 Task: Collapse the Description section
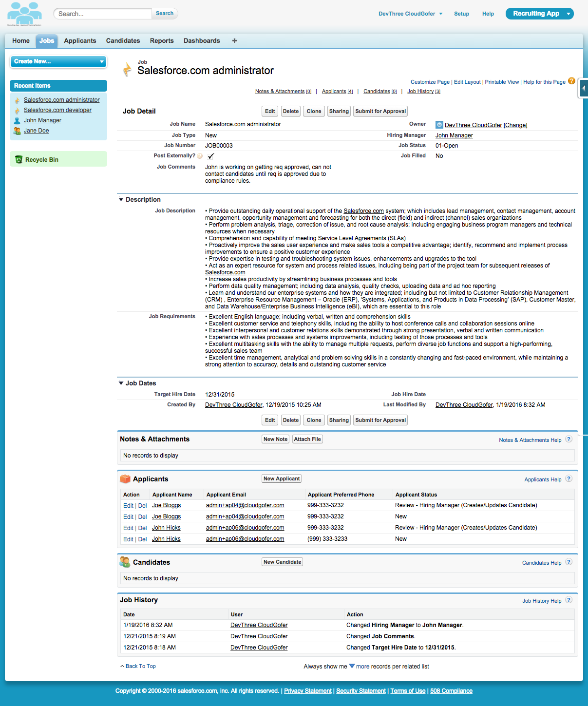click(121, 199)
